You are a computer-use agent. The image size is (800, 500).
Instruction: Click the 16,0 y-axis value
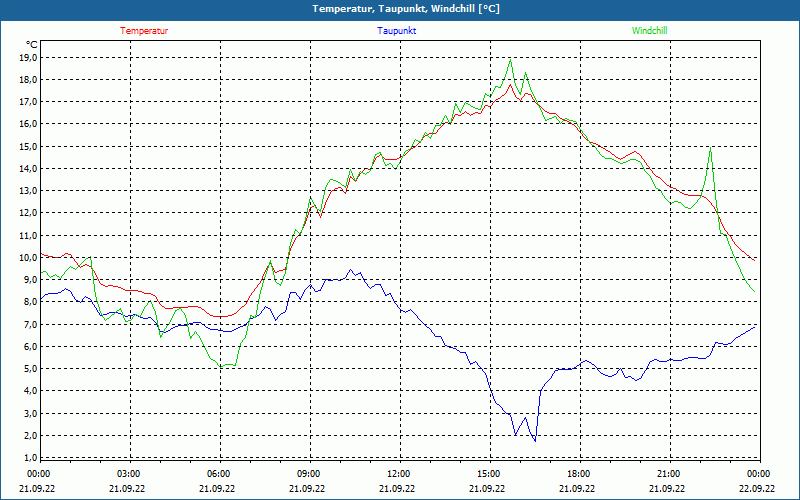[x=28, y=124]
